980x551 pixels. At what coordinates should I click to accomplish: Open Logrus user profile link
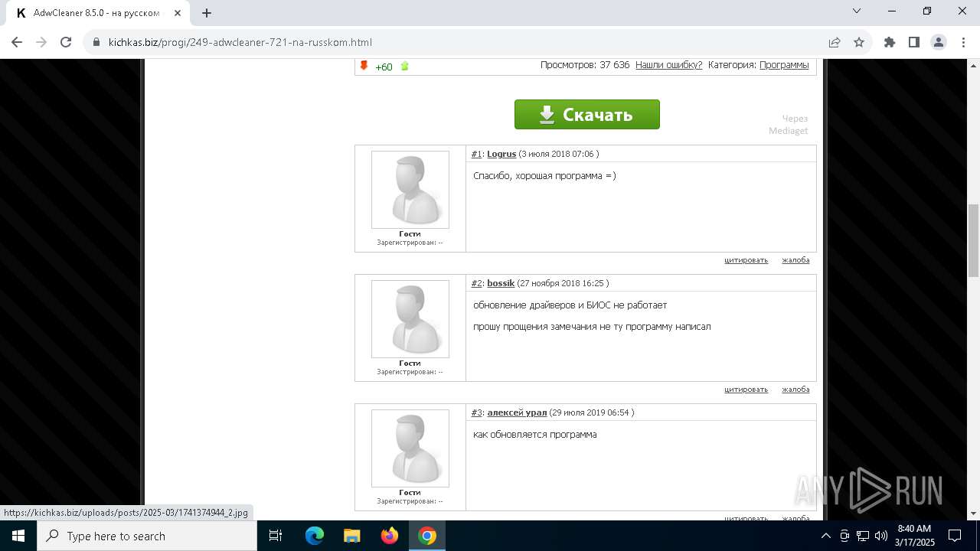pyautogui.click(x=501, y=154)
